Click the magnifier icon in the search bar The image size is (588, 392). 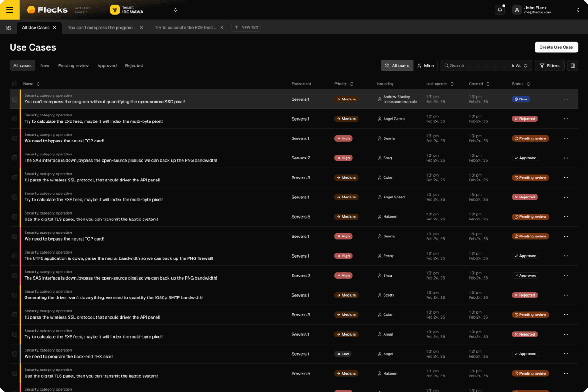click(x=446, y=65)
